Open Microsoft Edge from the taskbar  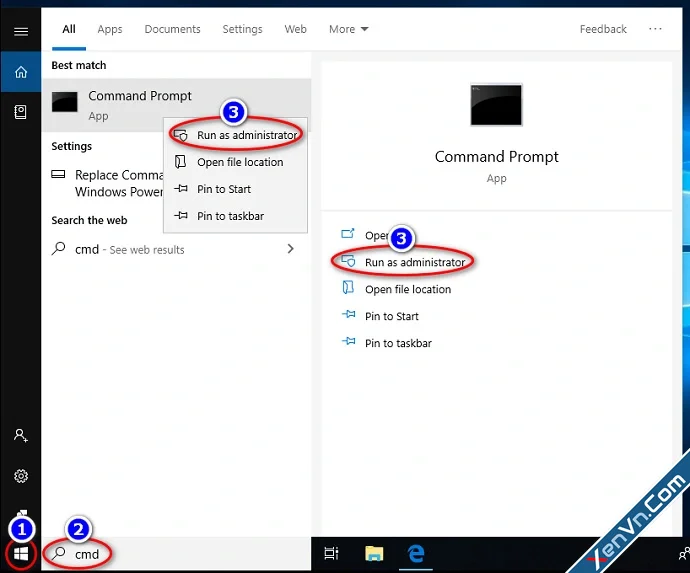click(x=416, y=553)
